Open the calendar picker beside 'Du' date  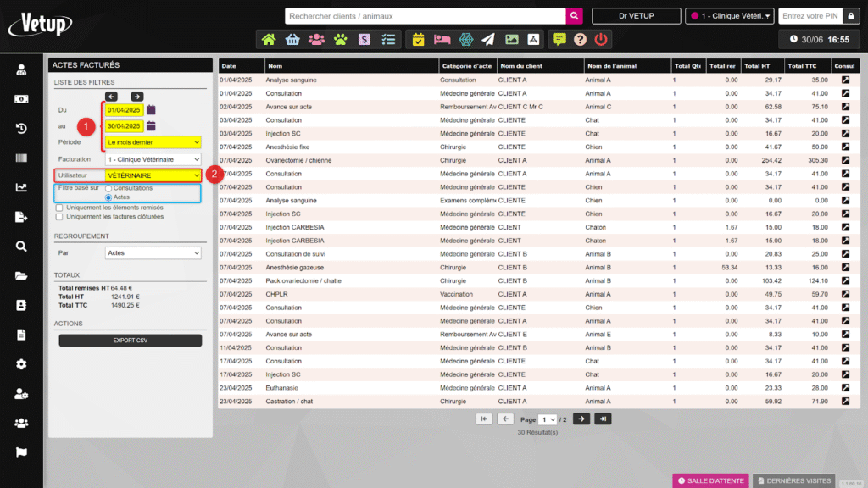(x=151, y=109)
